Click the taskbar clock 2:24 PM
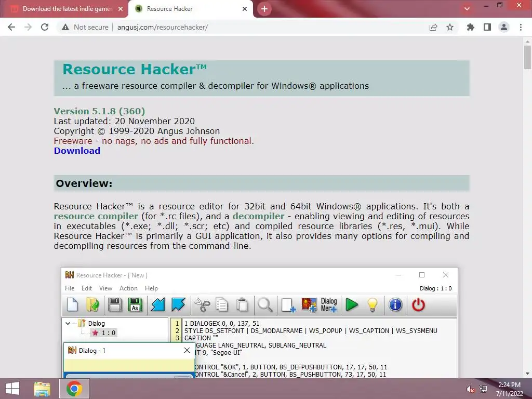 click(x=509, y=385)
